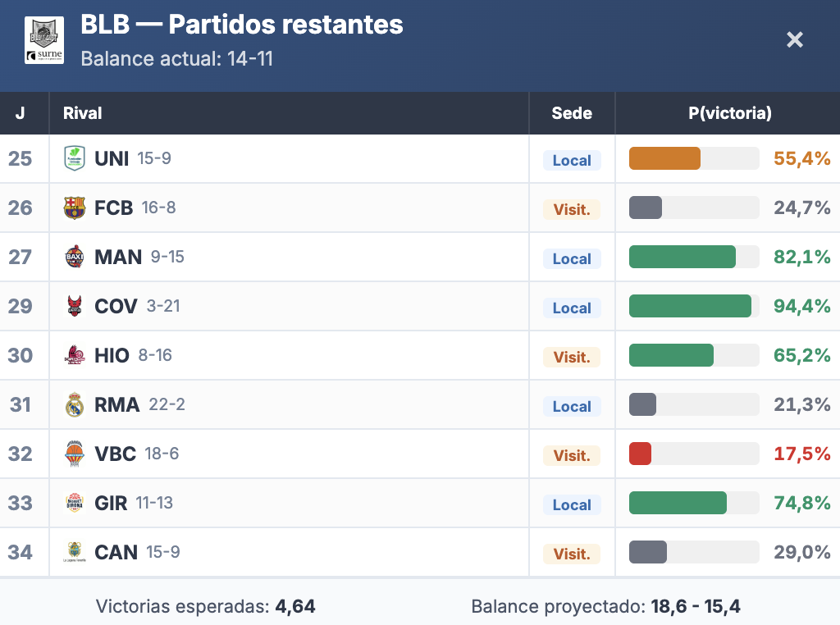
Task: Click the red 17,5% probability bar
Action: click(x=641, y=454)
